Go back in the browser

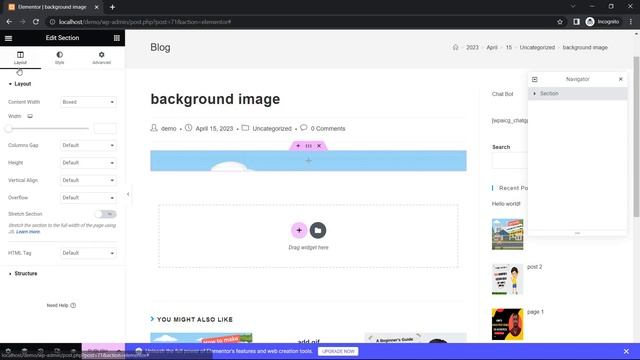click(9, 22)
